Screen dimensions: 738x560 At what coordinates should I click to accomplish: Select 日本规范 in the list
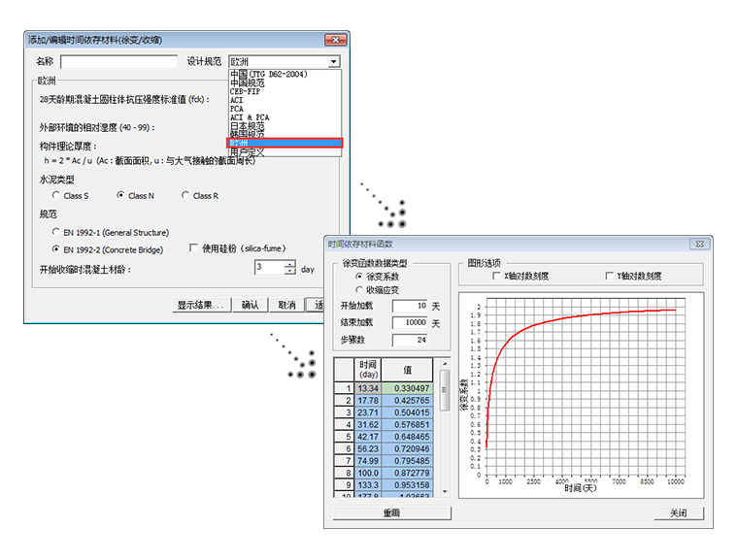(247, 126)
